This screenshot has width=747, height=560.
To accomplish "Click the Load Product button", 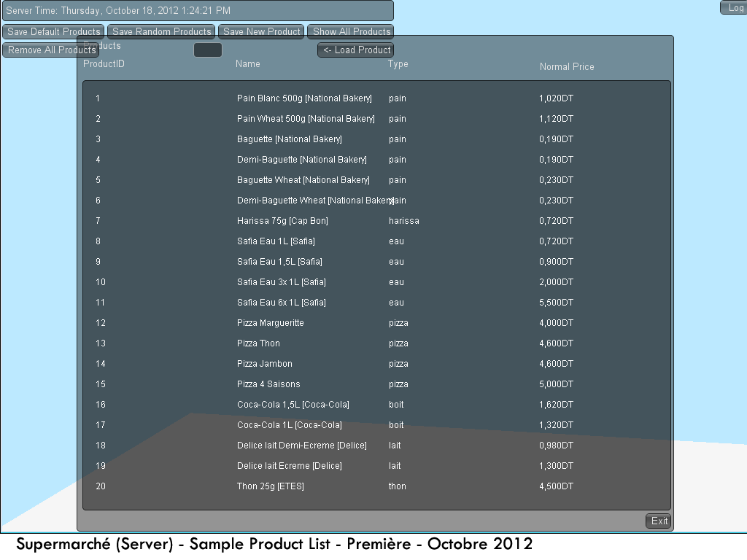I will pos(356,50).
